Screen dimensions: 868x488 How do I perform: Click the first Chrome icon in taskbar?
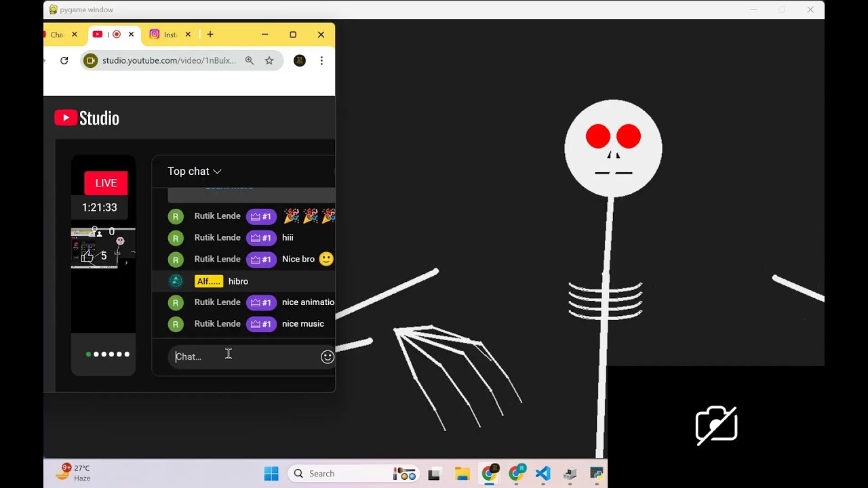click(x=489, y=473)
